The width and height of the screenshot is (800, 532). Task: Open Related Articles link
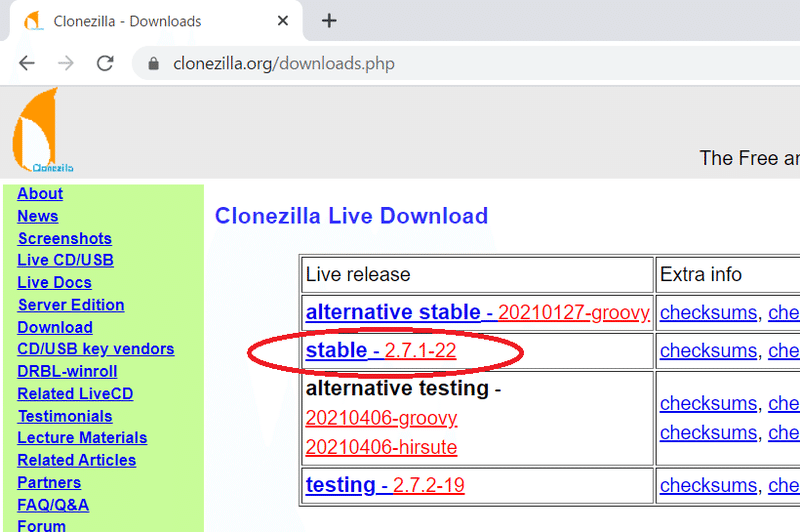(x=77, y=460)
